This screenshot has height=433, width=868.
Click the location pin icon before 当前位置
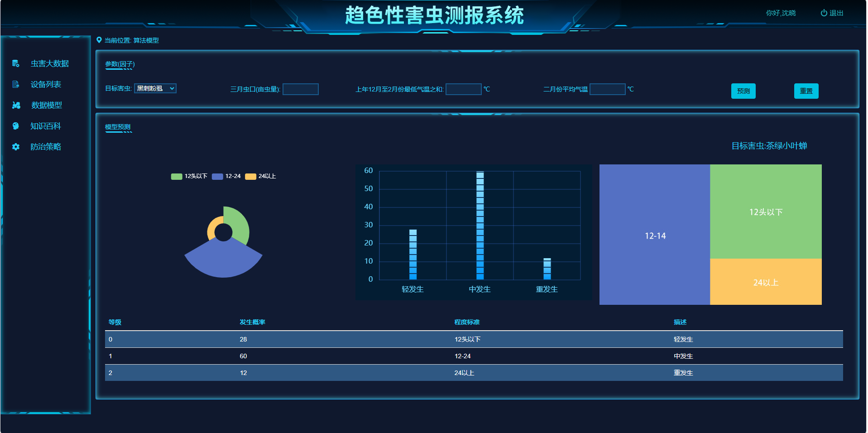tap(99, 40)
